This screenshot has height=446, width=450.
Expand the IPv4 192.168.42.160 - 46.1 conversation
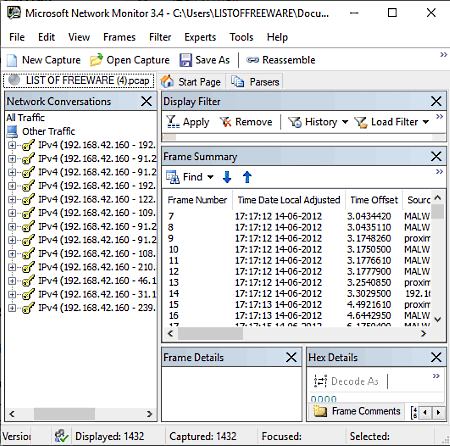(x=12, y=281)
